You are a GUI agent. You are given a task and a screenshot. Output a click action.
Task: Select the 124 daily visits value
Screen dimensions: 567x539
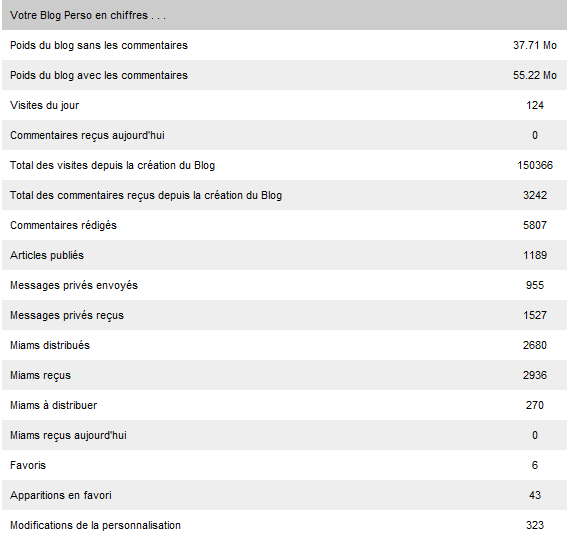click(x=535, y=105)
